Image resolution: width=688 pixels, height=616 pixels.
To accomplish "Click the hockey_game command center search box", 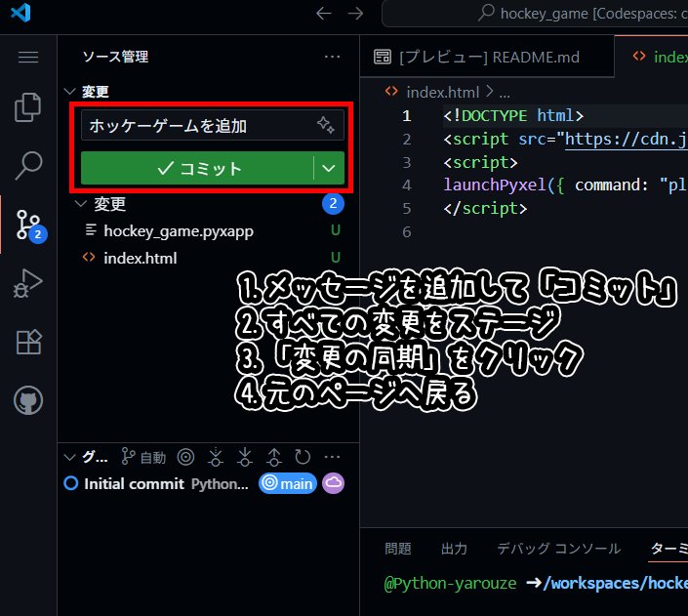I will (x=535, y=14).
